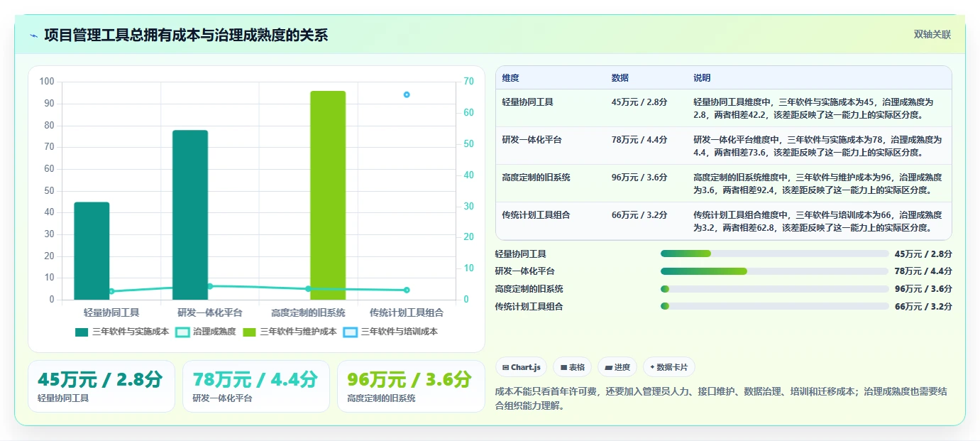The image size is (980, 441).
Task: Click the 66万元 / 3.2分 table cell
Action: [x=639, y=214]
